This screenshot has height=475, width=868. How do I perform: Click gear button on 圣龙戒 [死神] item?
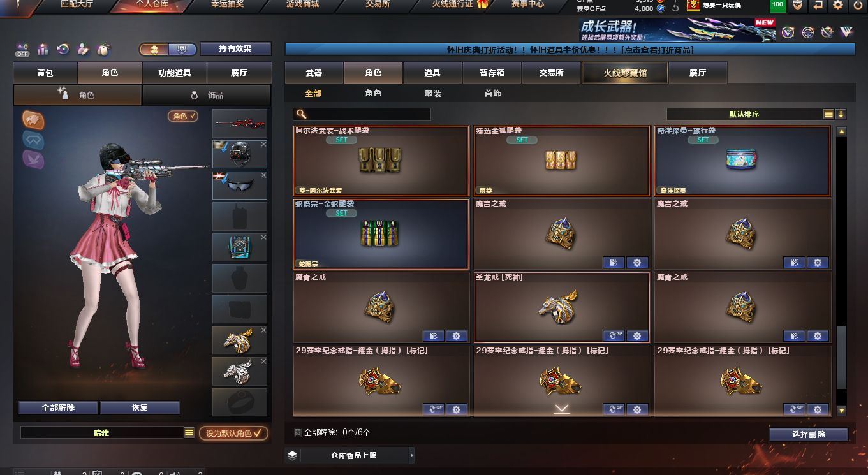(636, 336)
